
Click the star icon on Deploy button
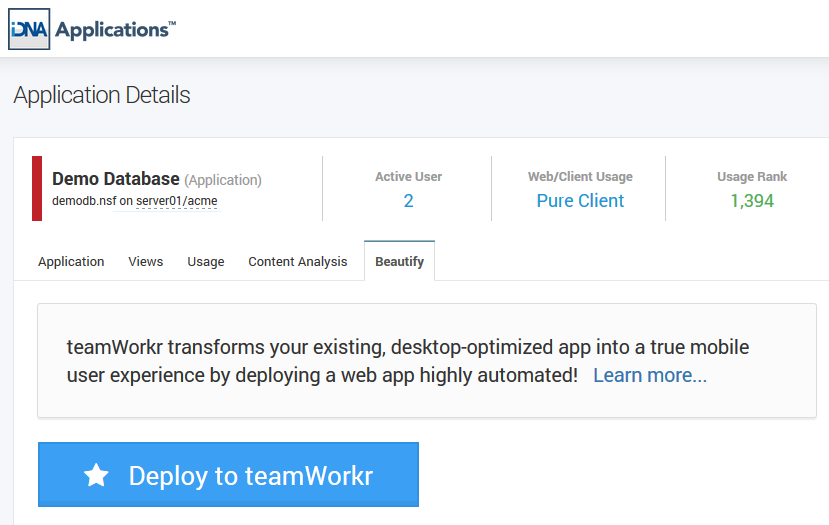[96, 475]
